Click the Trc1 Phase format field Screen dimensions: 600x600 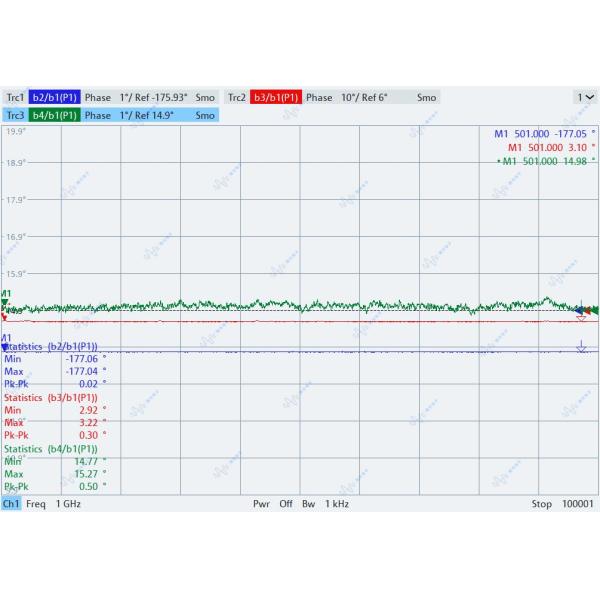(x=98, y=98)
